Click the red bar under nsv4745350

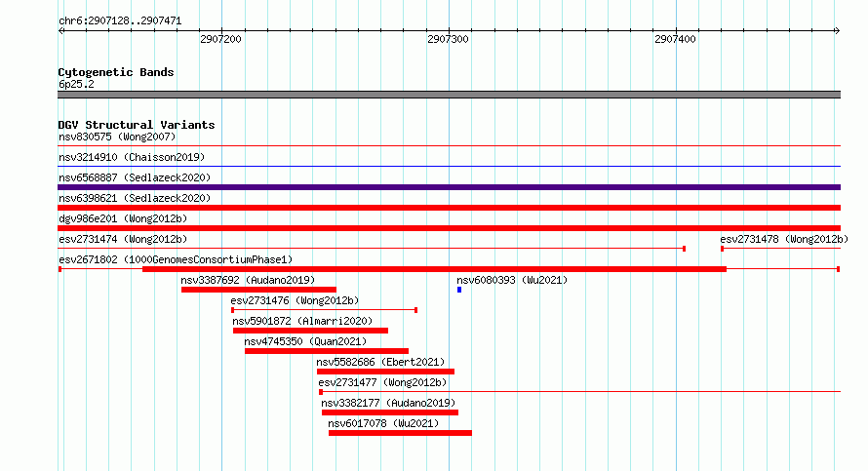click(327, 351)
